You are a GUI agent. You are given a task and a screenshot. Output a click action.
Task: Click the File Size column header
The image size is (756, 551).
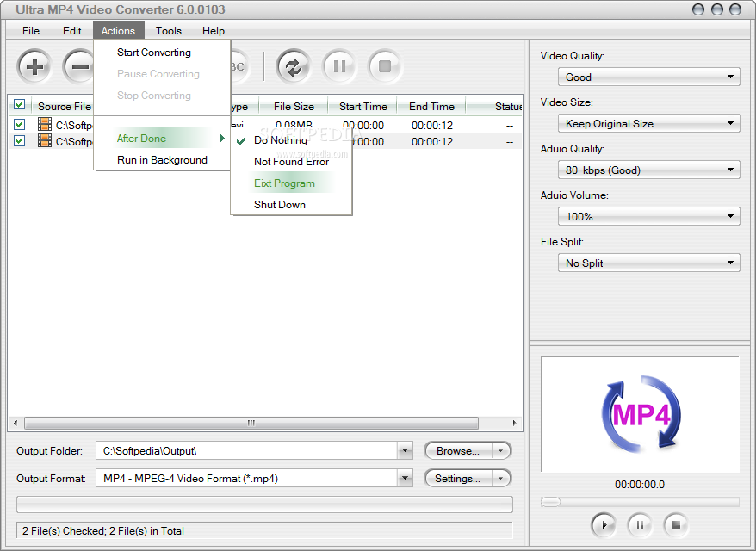[x=294, y=106]
